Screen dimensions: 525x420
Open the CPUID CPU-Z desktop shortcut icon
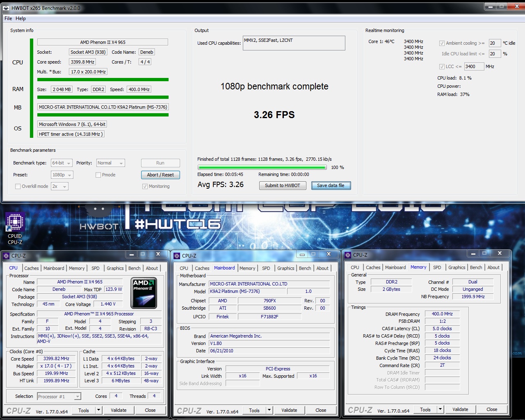pos(15,228)
